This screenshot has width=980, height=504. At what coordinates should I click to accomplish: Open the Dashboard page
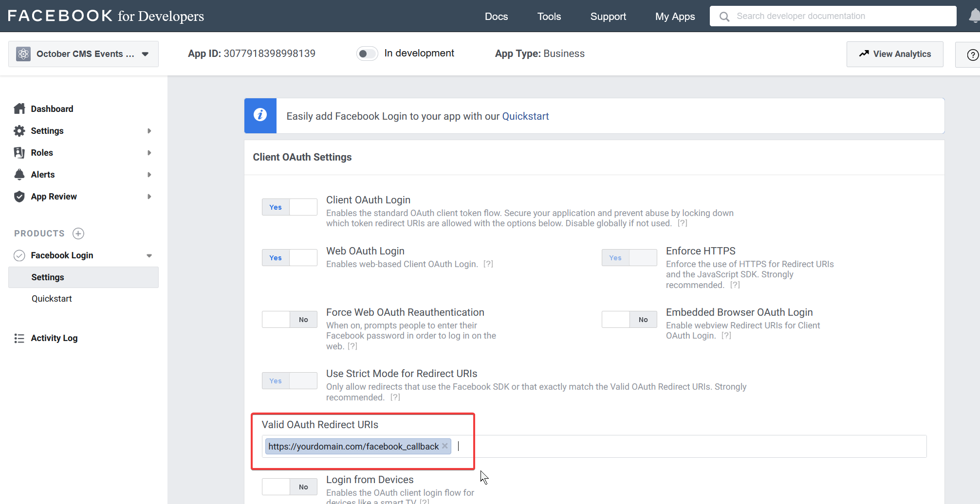pyautogui.click(x=52, y=109)
